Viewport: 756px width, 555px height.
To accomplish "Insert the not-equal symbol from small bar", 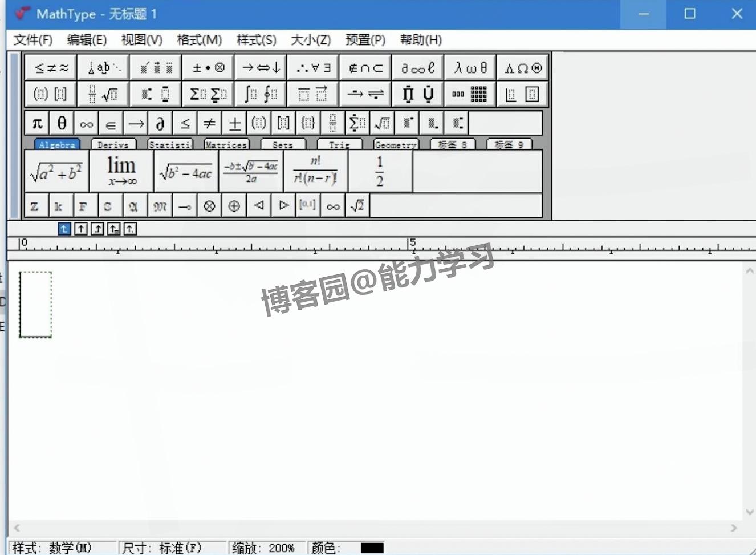I will (210, 123).
